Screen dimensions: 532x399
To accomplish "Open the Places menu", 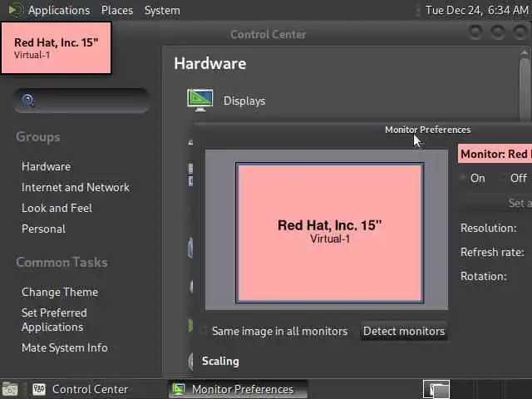I will click(x=117, y=10).
